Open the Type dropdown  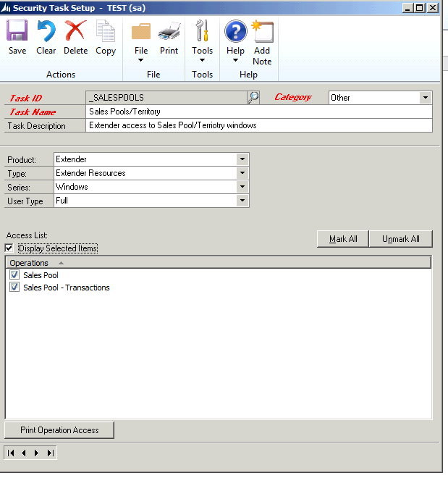click(x=242, y=173)
